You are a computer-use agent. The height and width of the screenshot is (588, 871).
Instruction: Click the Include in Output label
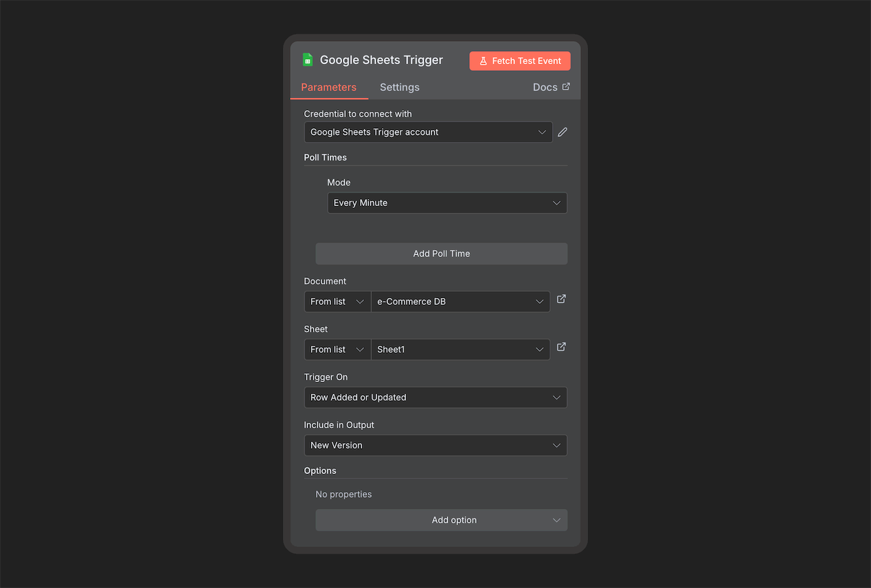[339, 425]
